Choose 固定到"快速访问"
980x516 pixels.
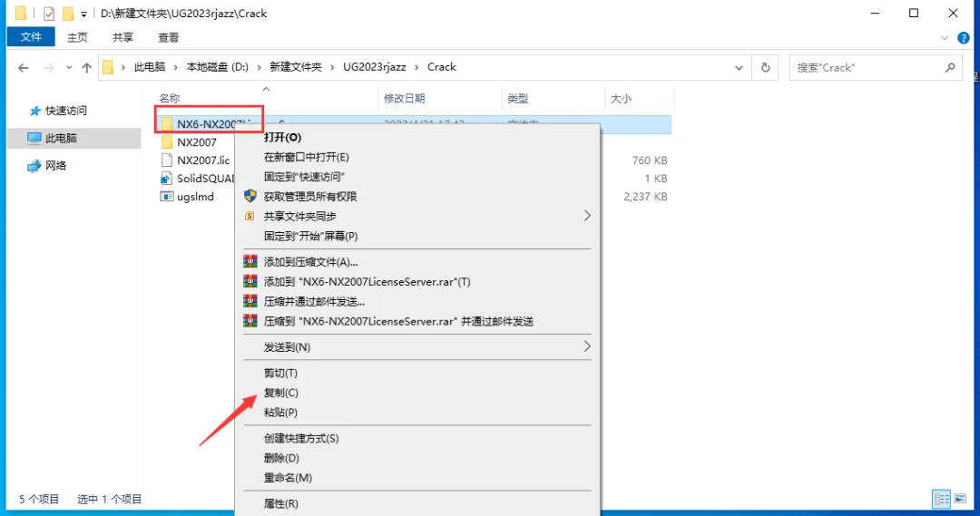point(416,177)
